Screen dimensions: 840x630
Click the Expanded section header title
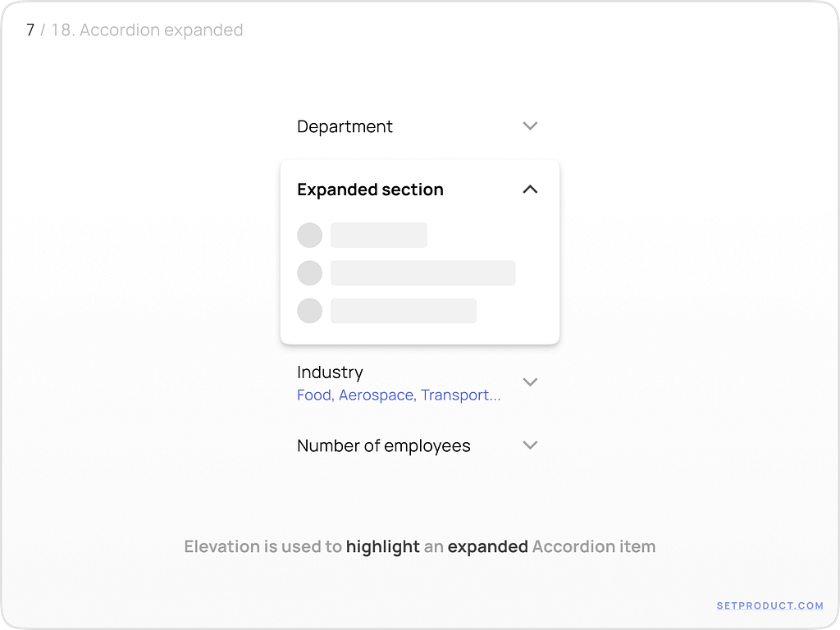pos(370,189)
